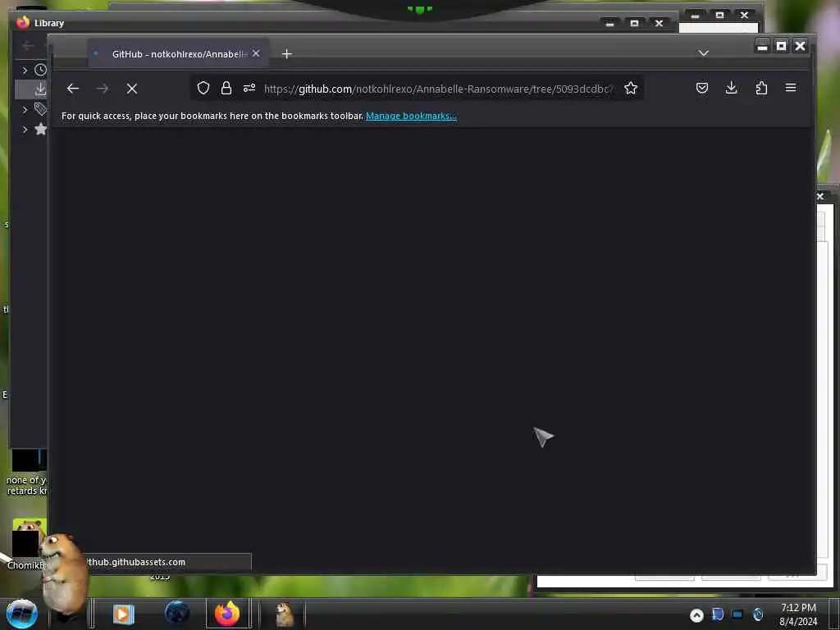Open the extensions puzzle icon
Screen dimensions: 840x630
click(x=761, y=88)
